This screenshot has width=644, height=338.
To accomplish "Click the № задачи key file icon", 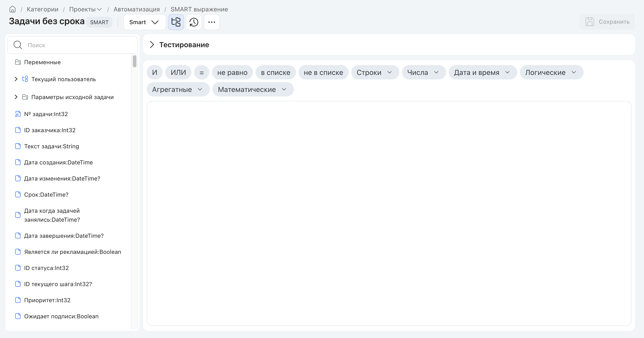I will [x=18, y=114].
